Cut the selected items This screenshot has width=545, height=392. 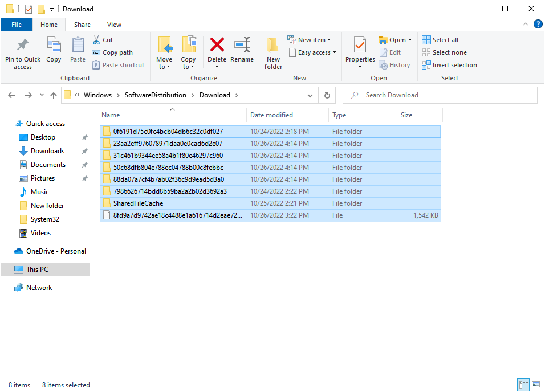(x=103, y=40)
